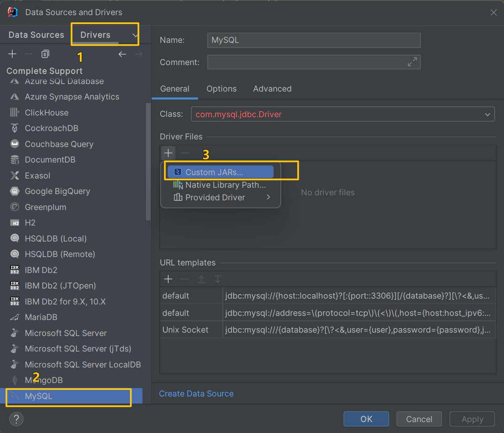Move a URL template down with the arrow icon
504x433 pixels.
(218, 279)
